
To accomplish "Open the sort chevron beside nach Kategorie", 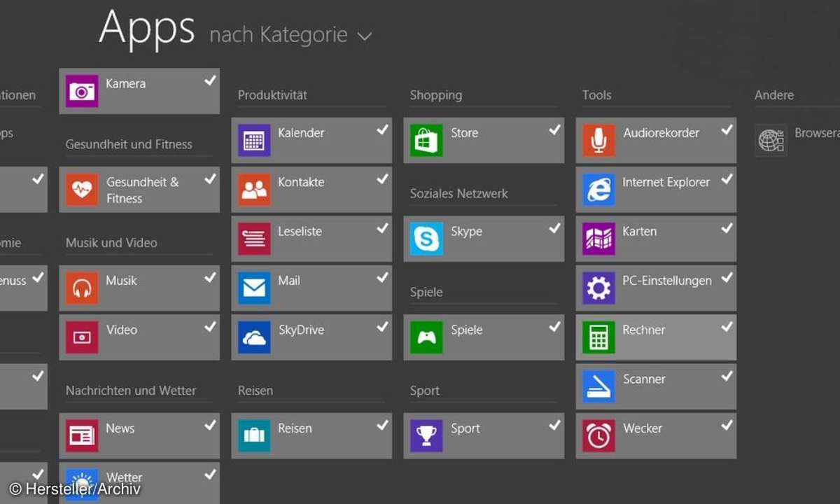I will coord(365,36).
